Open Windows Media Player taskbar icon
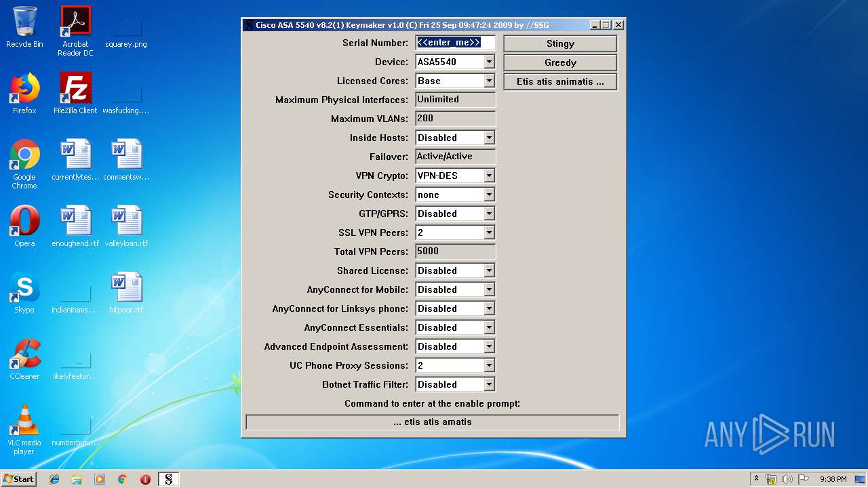868x488 pixels. (x=100, y=479)
